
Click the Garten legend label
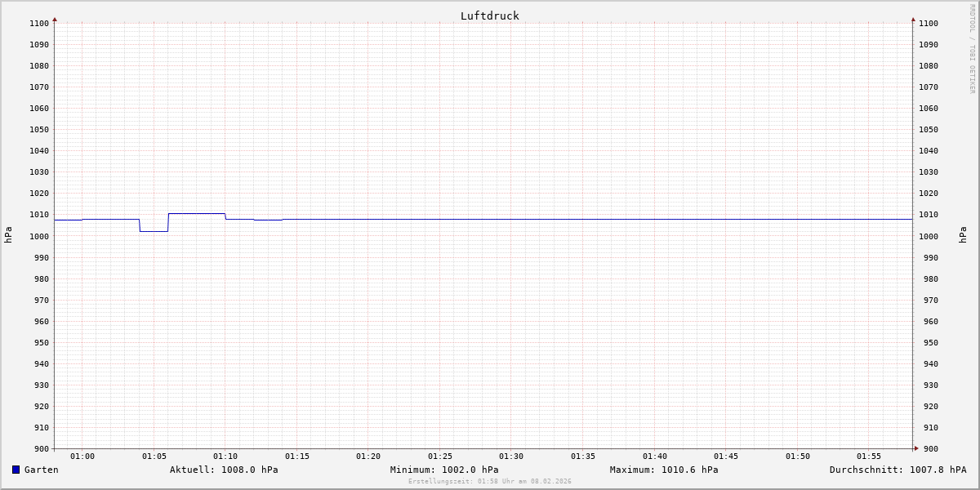tap(41, 470)
